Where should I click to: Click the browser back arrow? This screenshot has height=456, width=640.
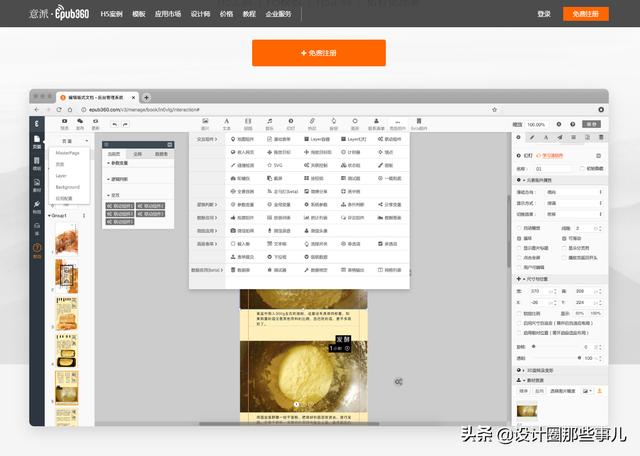[x=37, y=109]
